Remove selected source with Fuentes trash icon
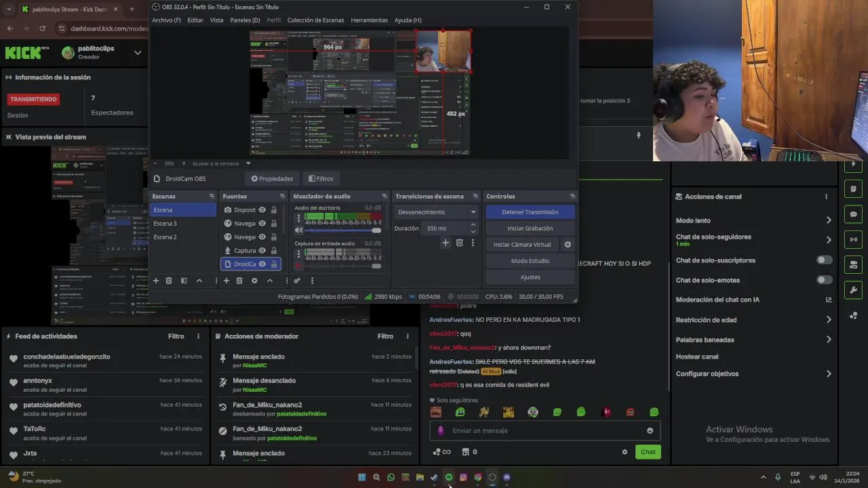 (x=239, y=281)
